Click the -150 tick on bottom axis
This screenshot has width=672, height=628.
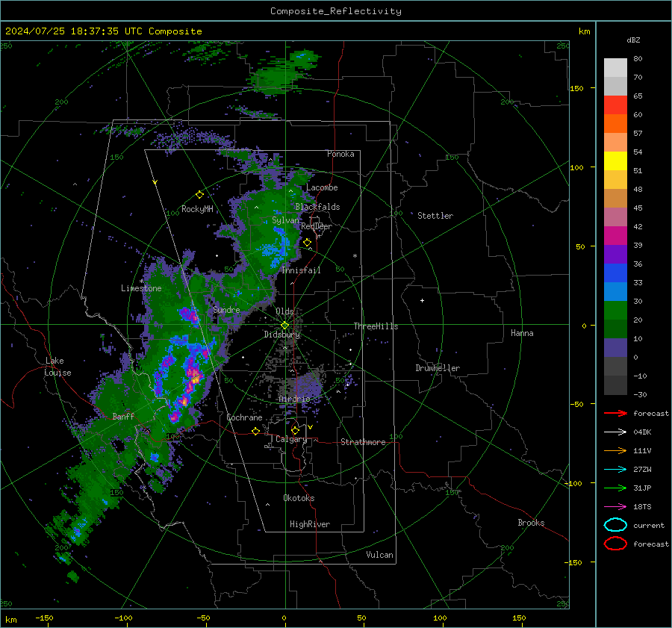pyautogui.click(x=44, y=618)
